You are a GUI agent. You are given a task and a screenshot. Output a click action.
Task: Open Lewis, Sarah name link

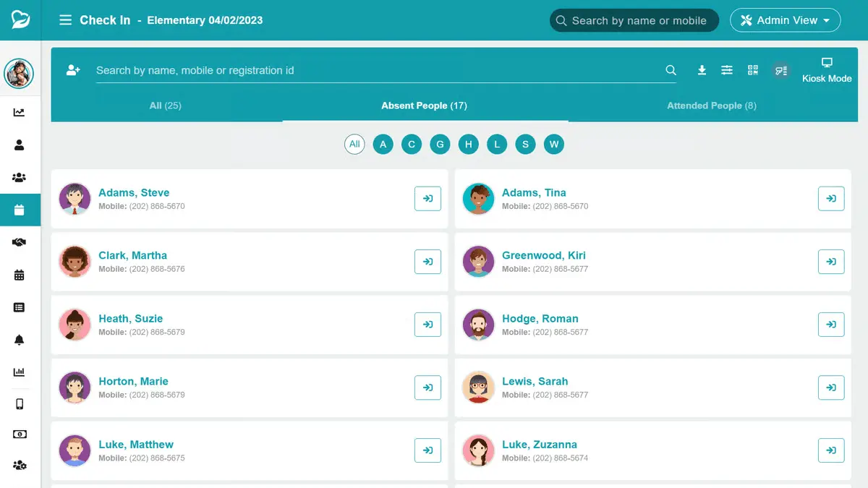pos(535,382)
